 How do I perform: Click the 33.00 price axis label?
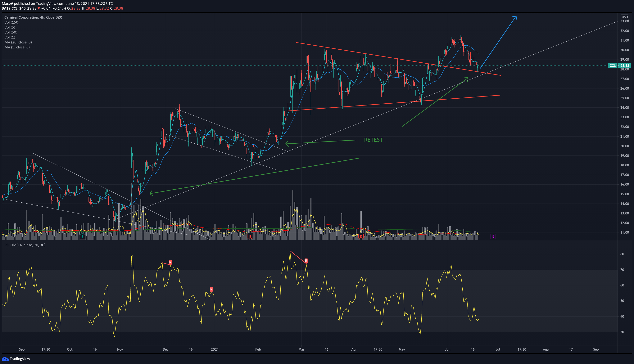click(x=624, y=21)
